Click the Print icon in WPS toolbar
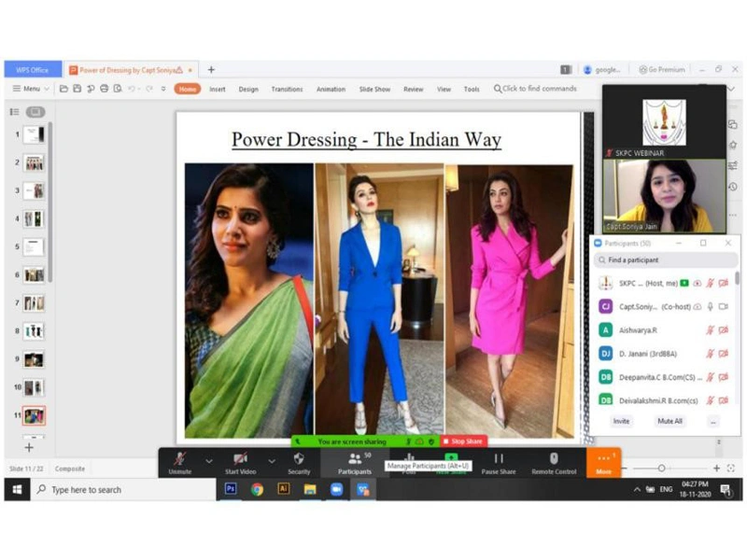The height and width of the screenshot is (560, 747). click(105, 89)
